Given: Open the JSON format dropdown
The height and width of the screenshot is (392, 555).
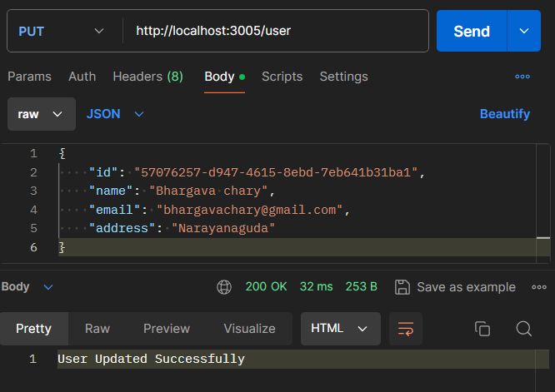Looking at the screenshot, I should (x=115, y=114).
